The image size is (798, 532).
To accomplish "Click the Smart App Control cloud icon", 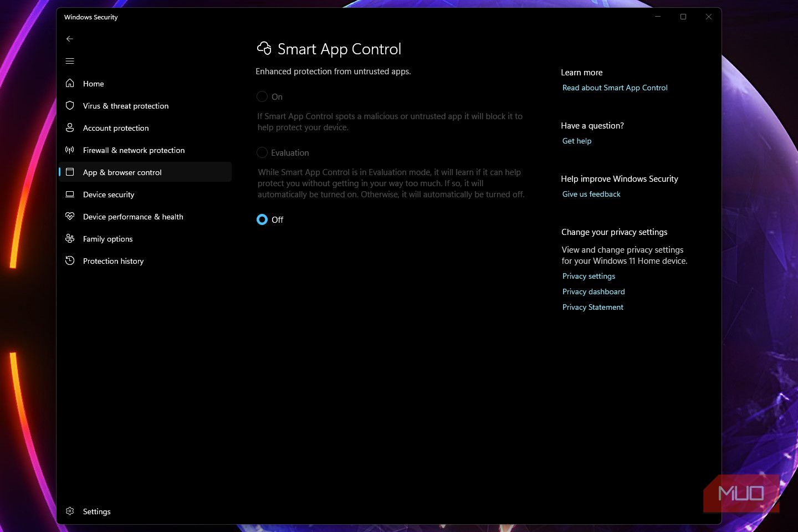I will pos(264,49).
